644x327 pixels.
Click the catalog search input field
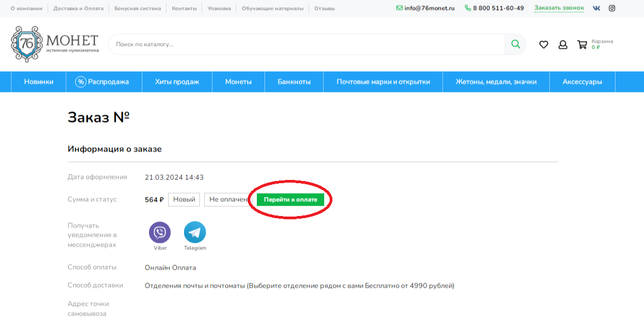307,44
